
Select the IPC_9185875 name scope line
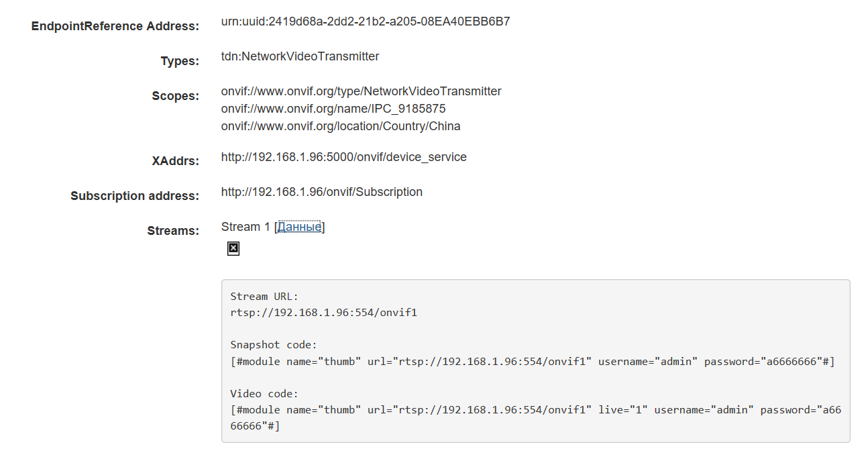333,109
